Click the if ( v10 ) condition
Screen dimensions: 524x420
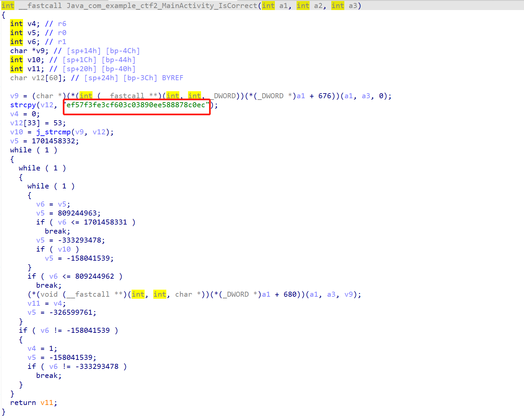pos(57,249)
